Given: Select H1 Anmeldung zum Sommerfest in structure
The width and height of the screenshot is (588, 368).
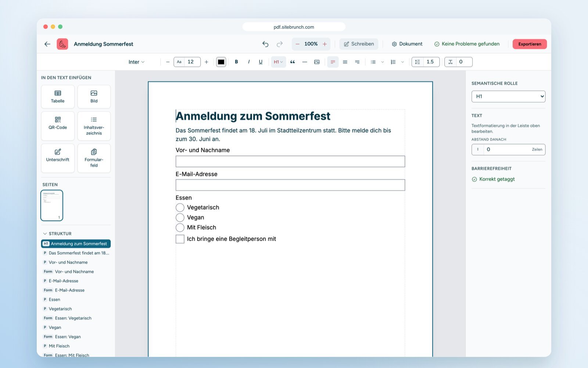Looking at the screenshot, I should click(76, 244).
